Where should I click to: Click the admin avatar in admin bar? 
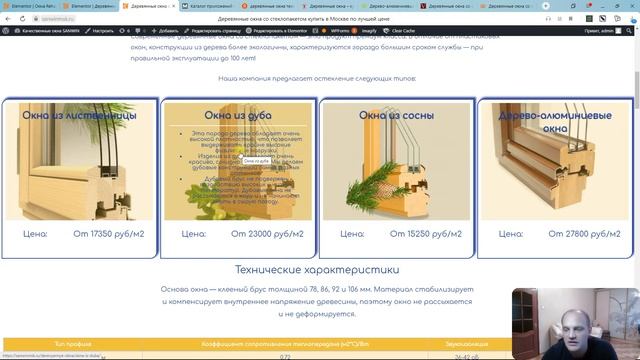[618, 31]
